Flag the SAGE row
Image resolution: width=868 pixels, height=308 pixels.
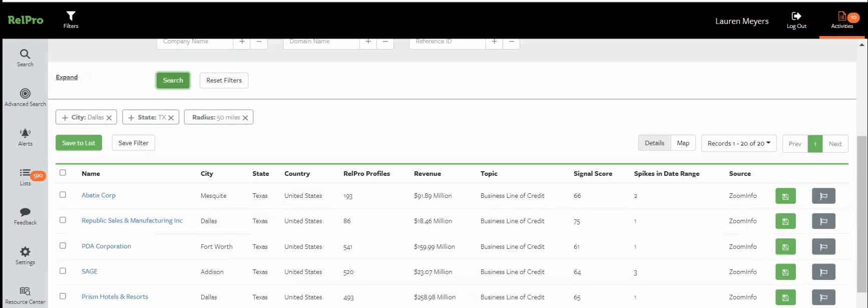(x=823, y=272)
